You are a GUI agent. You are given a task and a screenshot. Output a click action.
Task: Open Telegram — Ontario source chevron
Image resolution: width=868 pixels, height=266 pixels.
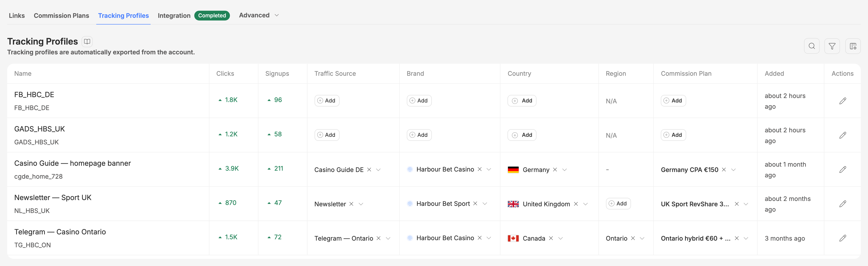point(388,238)
